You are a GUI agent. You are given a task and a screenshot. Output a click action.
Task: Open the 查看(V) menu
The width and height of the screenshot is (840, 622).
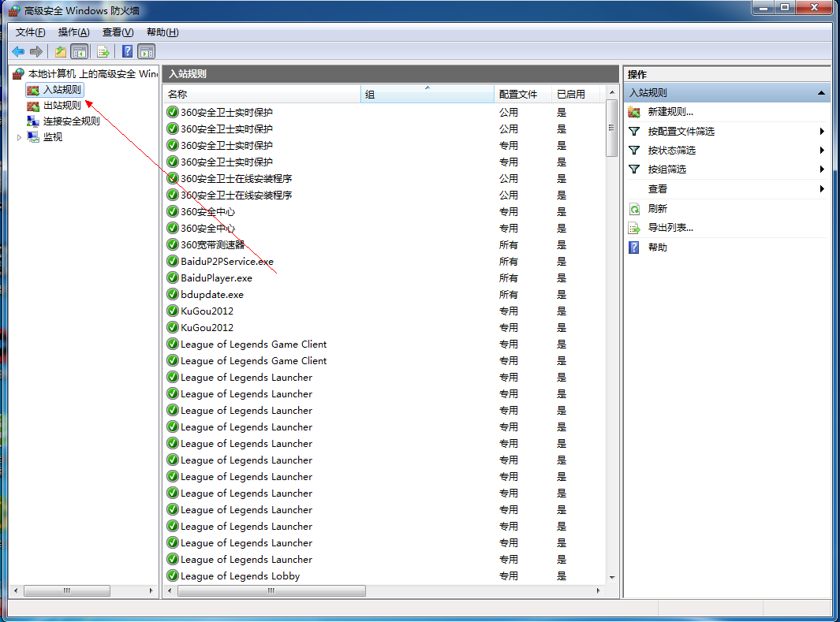point(118,32)
